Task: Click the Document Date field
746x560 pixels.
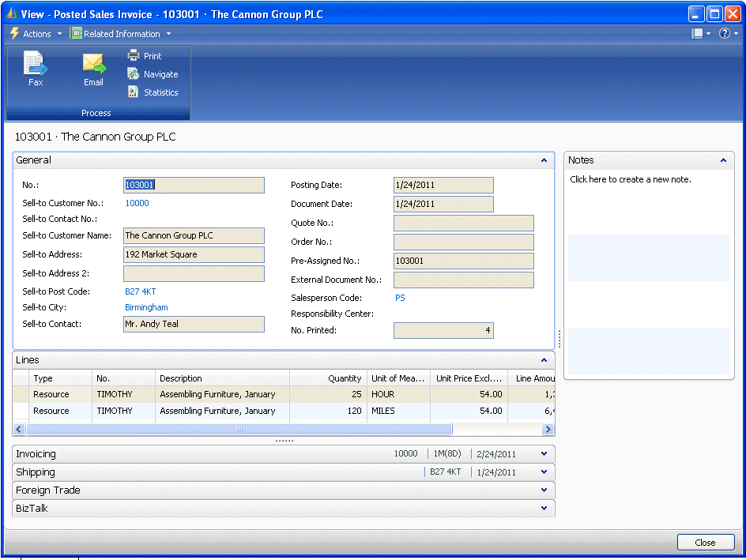Action: coord(443,204)
